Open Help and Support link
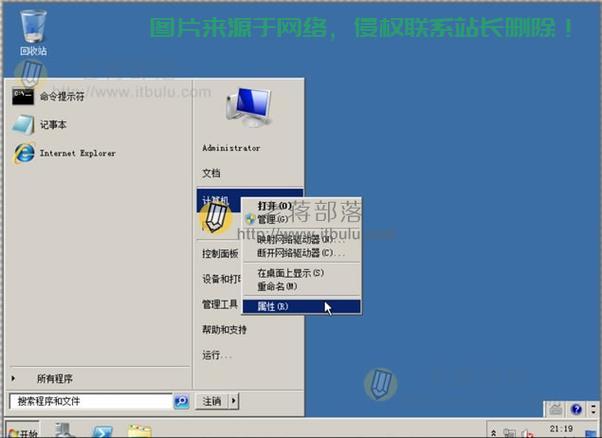Viewport: 602px width, 438px height. pos(224,329)
